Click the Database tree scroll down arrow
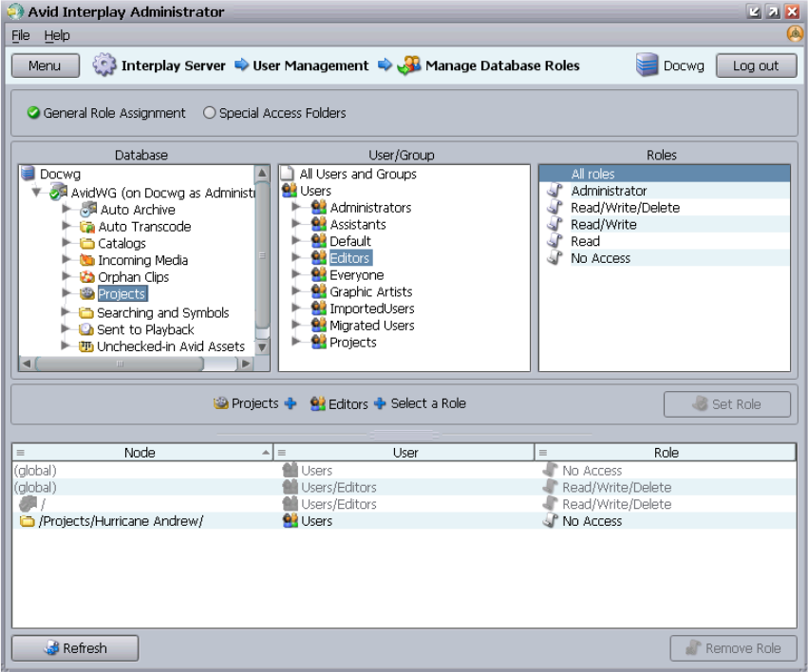808x672 pixels. pos(262,347)
